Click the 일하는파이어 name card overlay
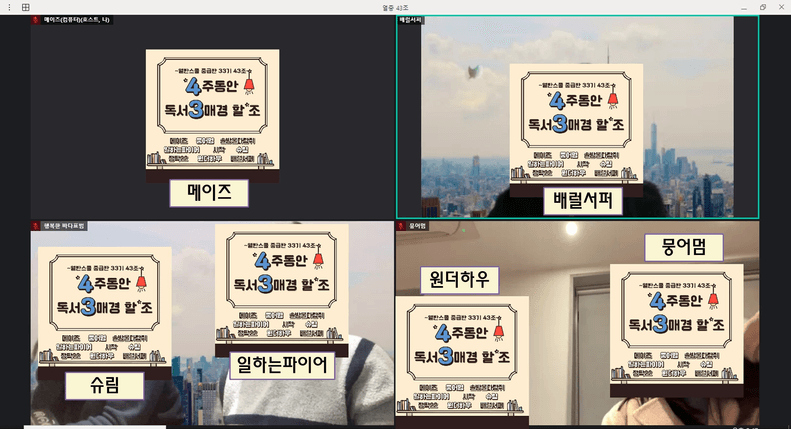The image size is (791, 429). tap(282, 365)
